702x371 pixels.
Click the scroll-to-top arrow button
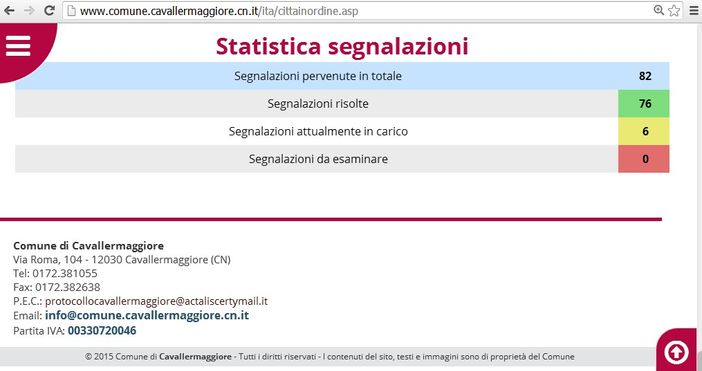coord(676,352)
